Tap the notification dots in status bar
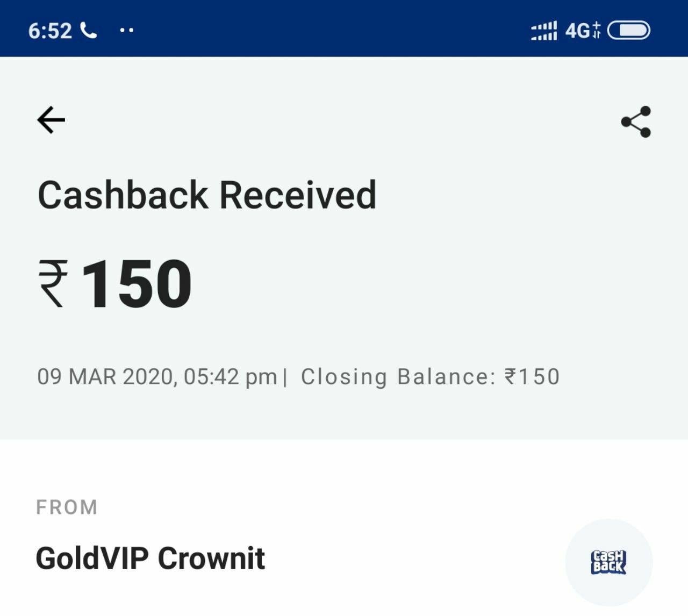Image resolution: width=688 pixels, height=616 pixels. click(x=127, y=31)
